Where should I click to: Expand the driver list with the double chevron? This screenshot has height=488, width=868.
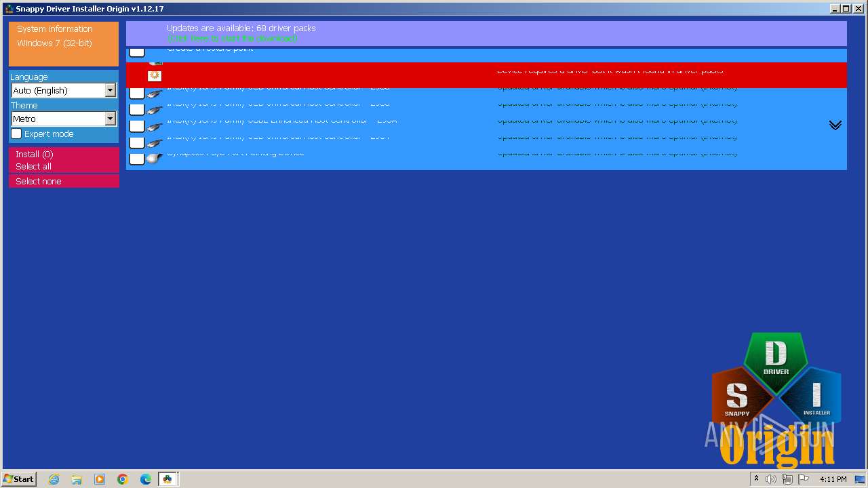[x=835, y=125]
